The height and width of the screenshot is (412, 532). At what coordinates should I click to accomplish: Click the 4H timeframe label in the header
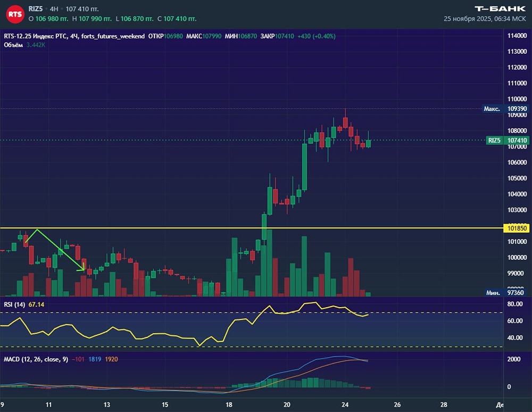(54, 9)
